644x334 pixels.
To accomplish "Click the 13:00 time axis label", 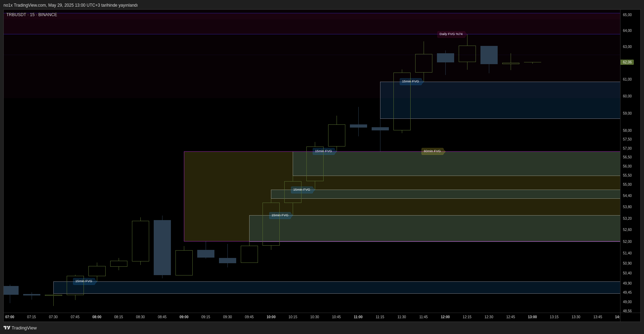I will click(x=532, y=317).
